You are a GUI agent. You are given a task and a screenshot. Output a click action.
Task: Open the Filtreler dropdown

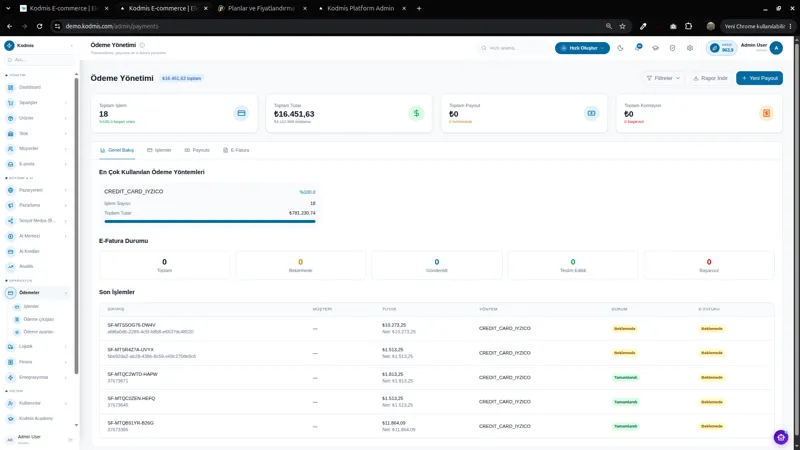(x=663, y=78)
